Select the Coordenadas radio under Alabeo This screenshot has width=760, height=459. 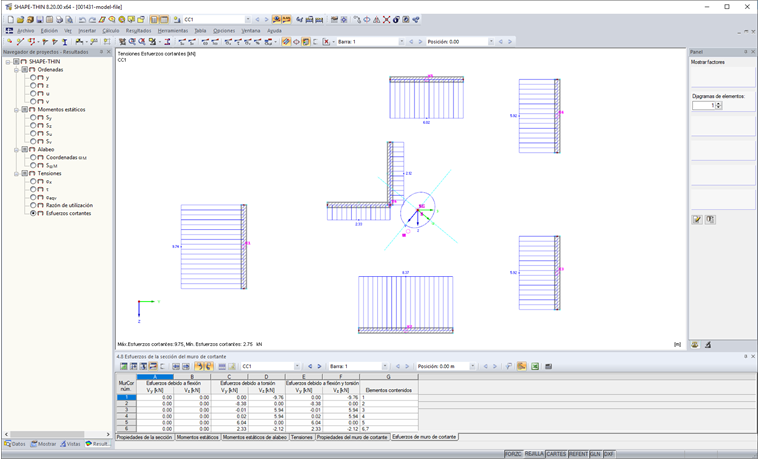click(33, 157)
